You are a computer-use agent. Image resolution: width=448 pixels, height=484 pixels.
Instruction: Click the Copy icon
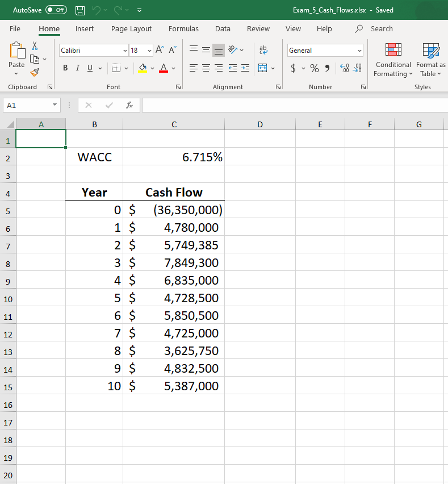[35, 59]
